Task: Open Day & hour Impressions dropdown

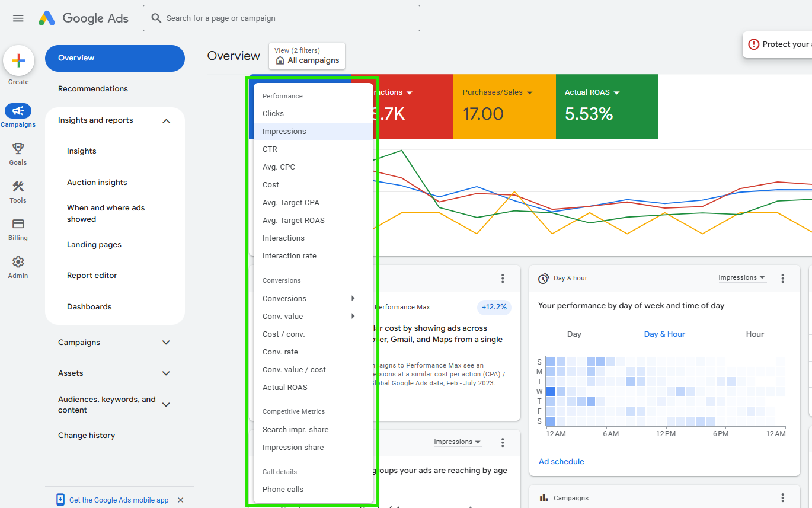Action: tap(741, 278)
